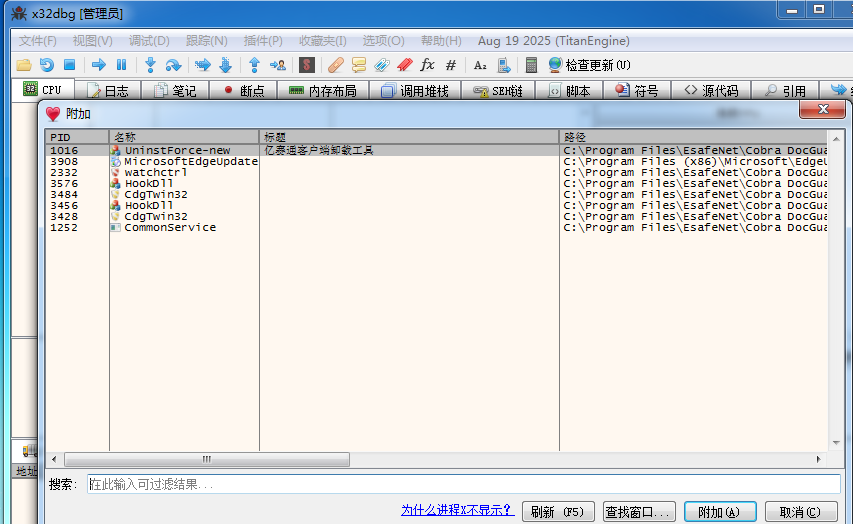This screenshot has width=853, height=524.
Task: Open variables with the # icon
Action: coord(450,65)
